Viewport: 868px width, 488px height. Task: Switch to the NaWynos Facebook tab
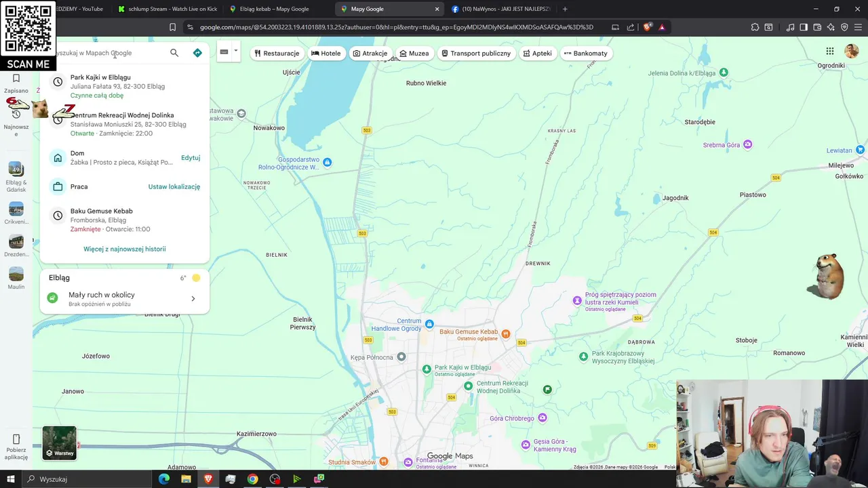[x=500, y=9]
